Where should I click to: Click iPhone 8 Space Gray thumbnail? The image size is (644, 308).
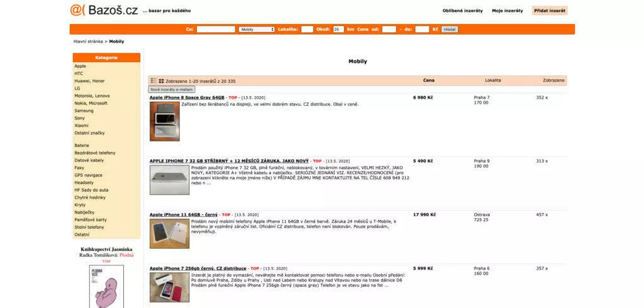pos(165,121)
